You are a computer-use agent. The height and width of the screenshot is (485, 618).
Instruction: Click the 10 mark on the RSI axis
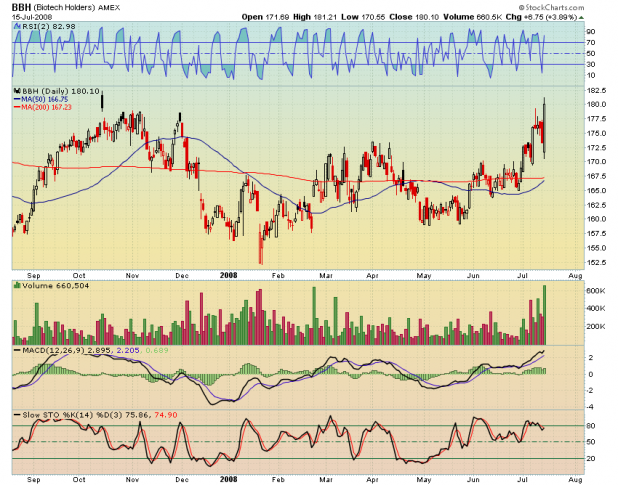tap(591, 75)
